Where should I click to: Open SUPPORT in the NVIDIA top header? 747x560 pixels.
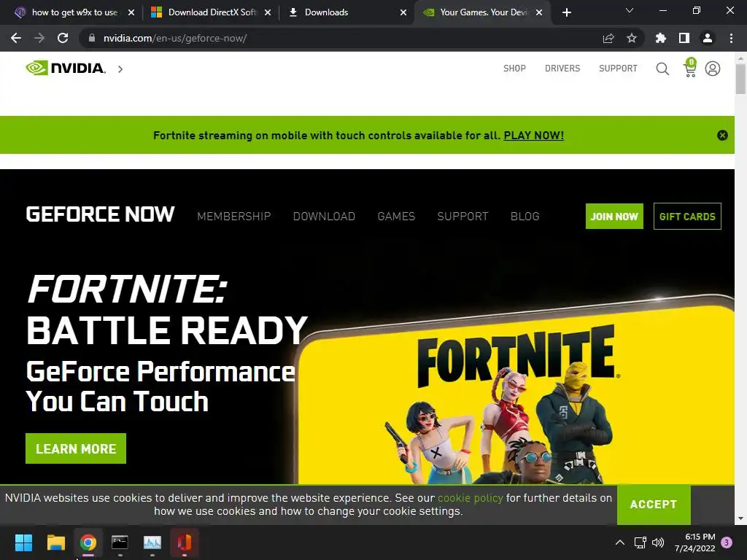(618, 69)
